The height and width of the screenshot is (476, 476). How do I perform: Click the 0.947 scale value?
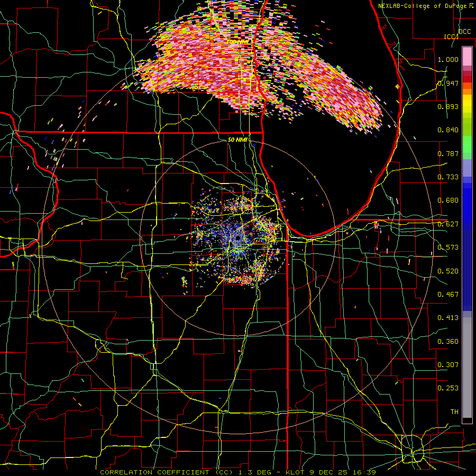448,83
